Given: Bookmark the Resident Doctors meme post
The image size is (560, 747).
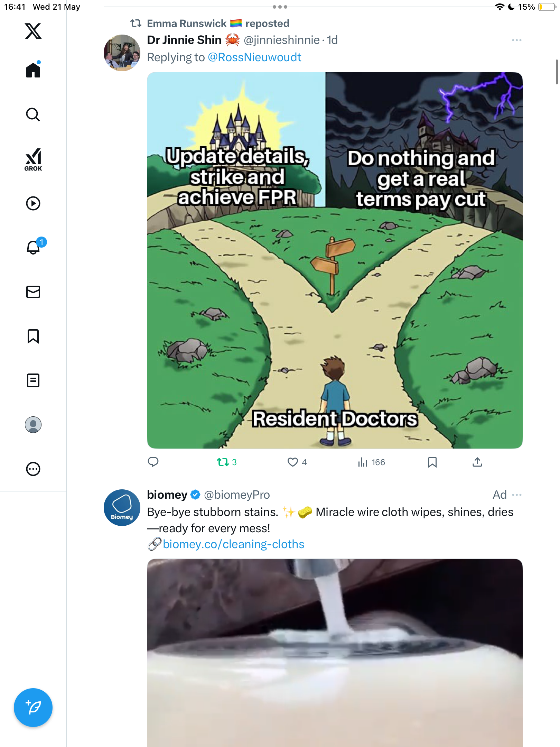Looking at the screenshot, I should coord(432,462).
